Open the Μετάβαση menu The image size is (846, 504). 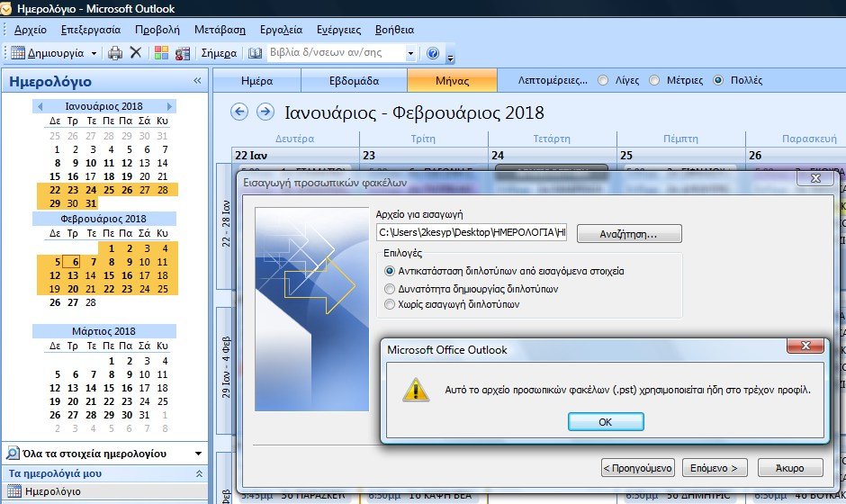[x=220, y=30]
